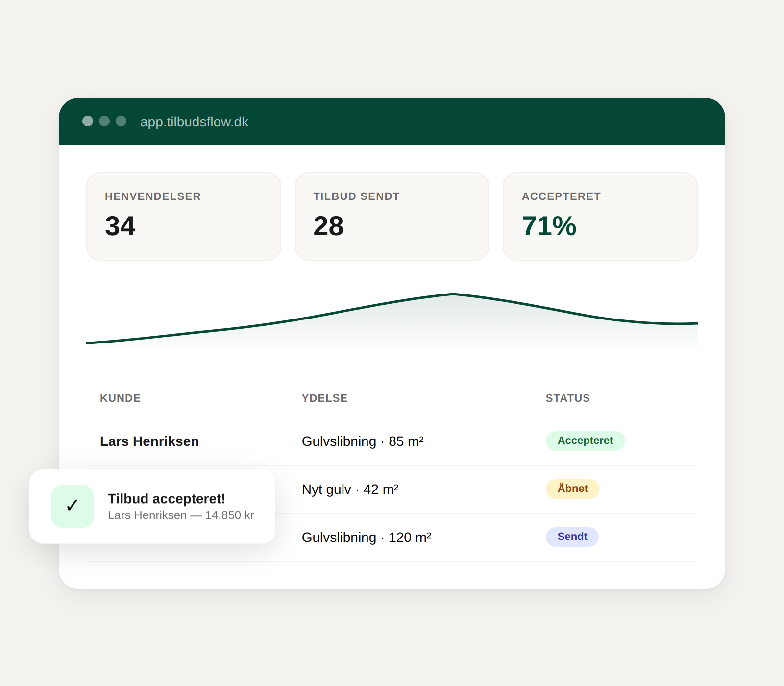Click the second window control dot
The height and width of the screenshot is (686, 784).
[104, 121]
